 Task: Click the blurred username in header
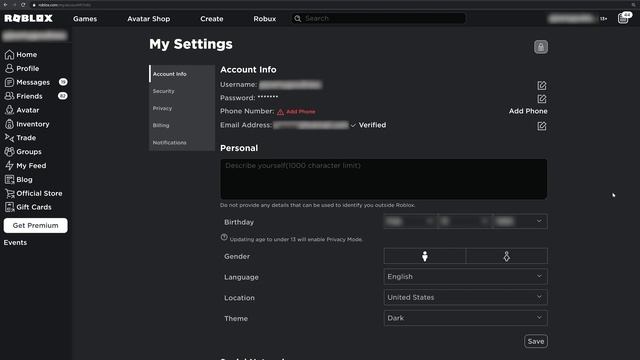click(571, 18)
